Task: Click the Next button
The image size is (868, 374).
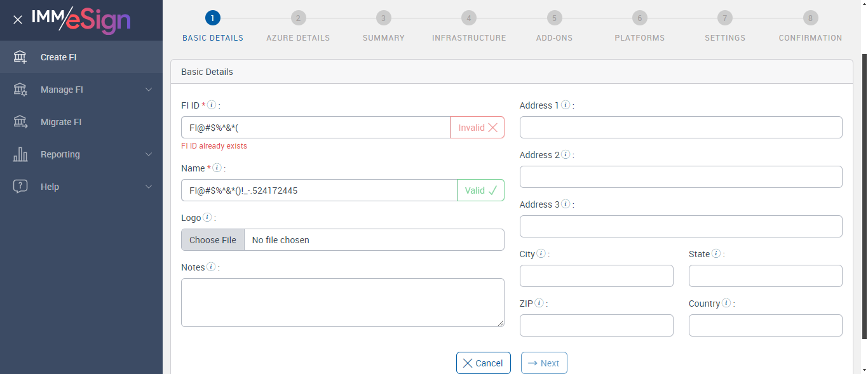Action: [x=544, y=363]
